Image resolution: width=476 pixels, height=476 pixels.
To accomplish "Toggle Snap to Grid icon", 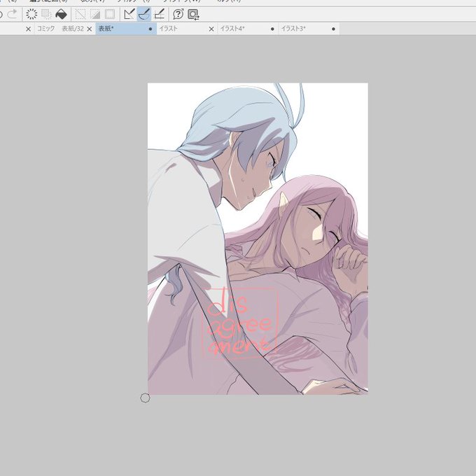I will (159, 14).
